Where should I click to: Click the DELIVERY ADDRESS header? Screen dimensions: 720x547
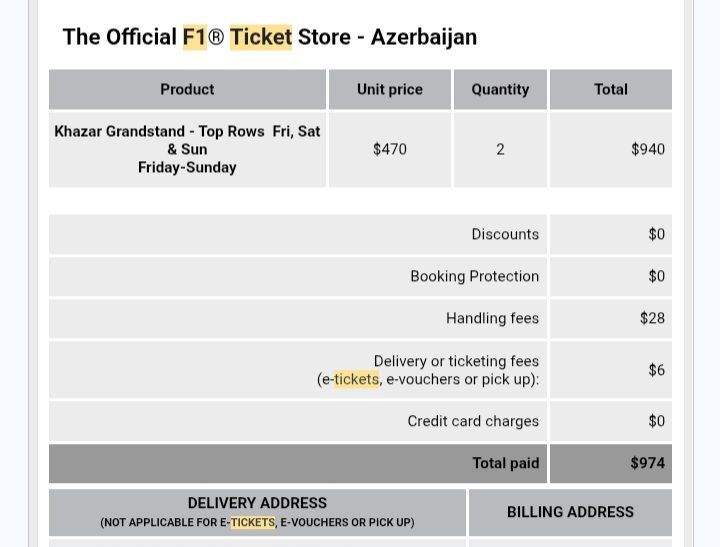[257, 512]
